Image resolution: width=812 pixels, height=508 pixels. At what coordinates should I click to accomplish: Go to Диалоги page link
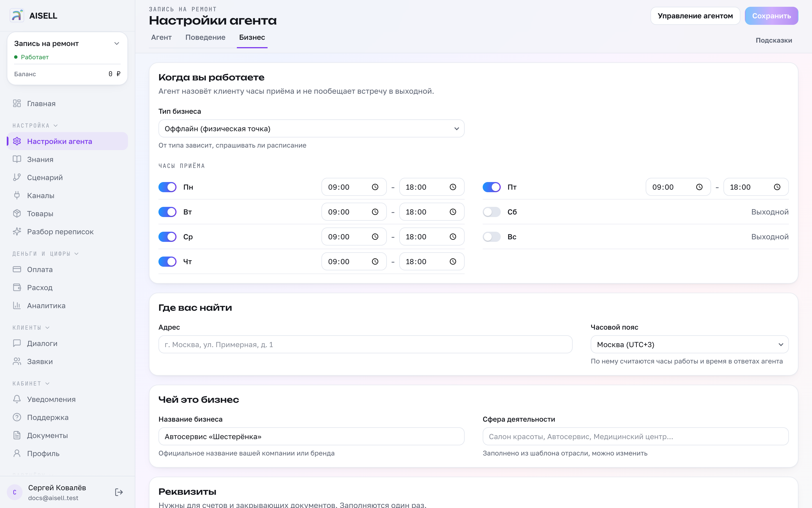click(67, 343)
